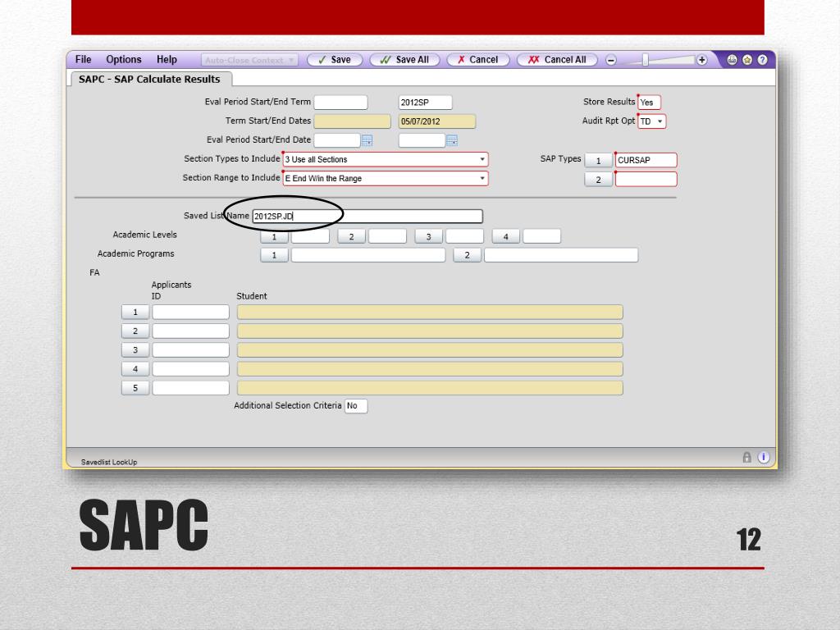This screenshot has width=840, height=630.
Task: Expand the Audit Rpt Opt dropdown
Action: [x=660, y=121]
